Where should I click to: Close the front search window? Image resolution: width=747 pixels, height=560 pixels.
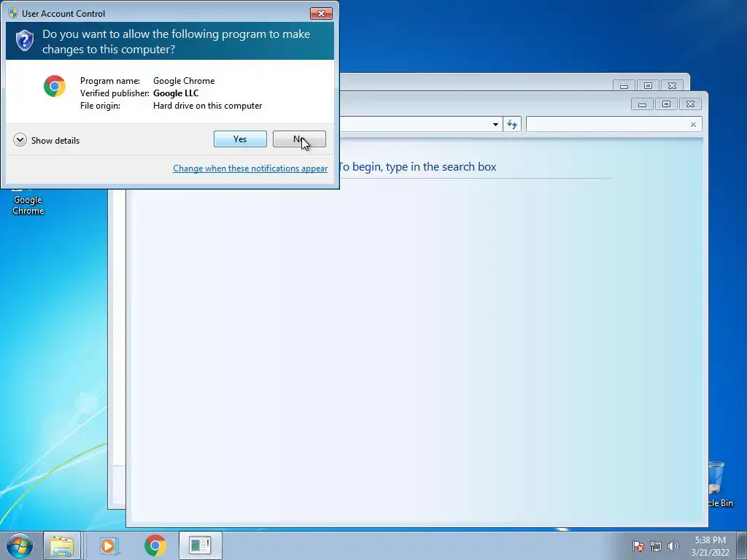tap(690, 104)
